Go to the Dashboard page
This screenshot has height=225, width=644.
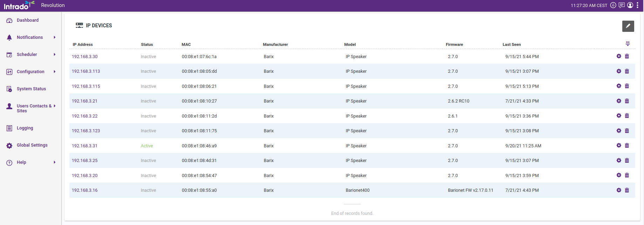coord(28,20)
